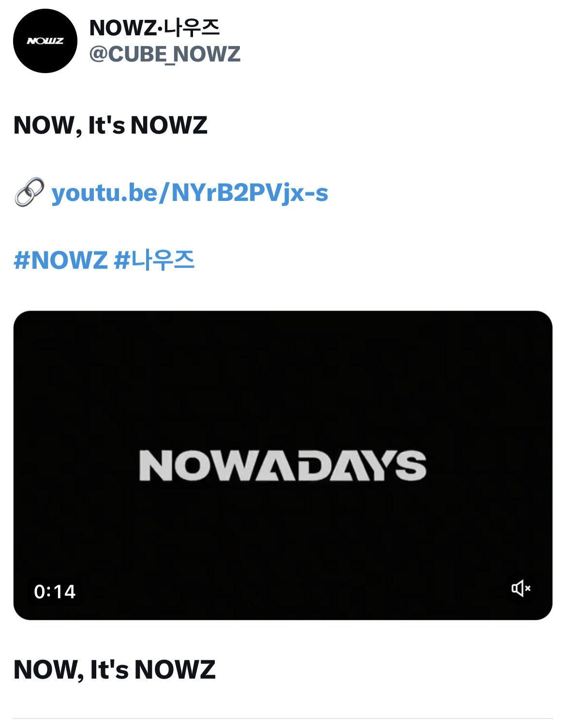Viewport: 566px width, 728px height.
Task: Tap the Korean name 나우즈 in the header
Action: [192, 28]
